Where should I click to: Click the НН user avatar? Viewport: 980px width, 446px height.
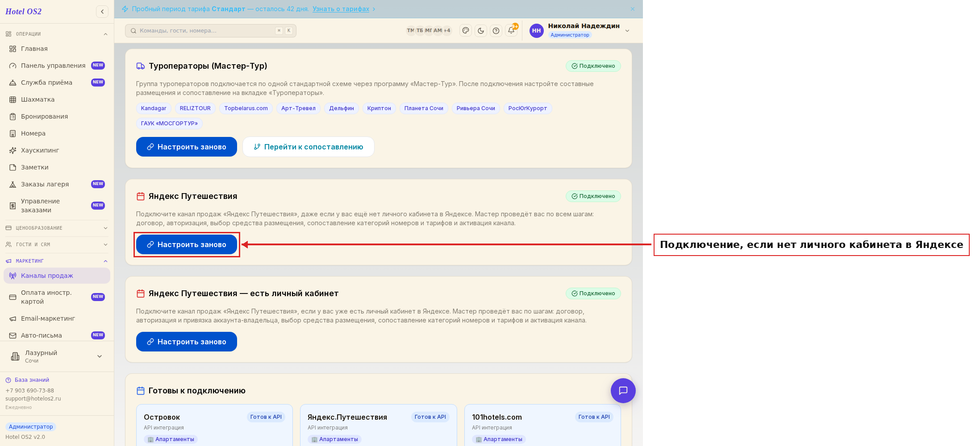point(536,31)
